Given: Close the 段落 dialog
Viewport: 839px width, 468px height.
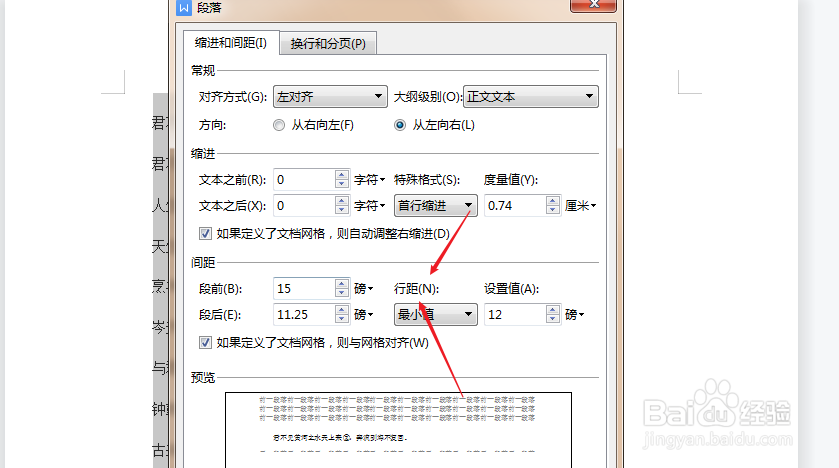Looking at the screenshot, I should (593, 5).
